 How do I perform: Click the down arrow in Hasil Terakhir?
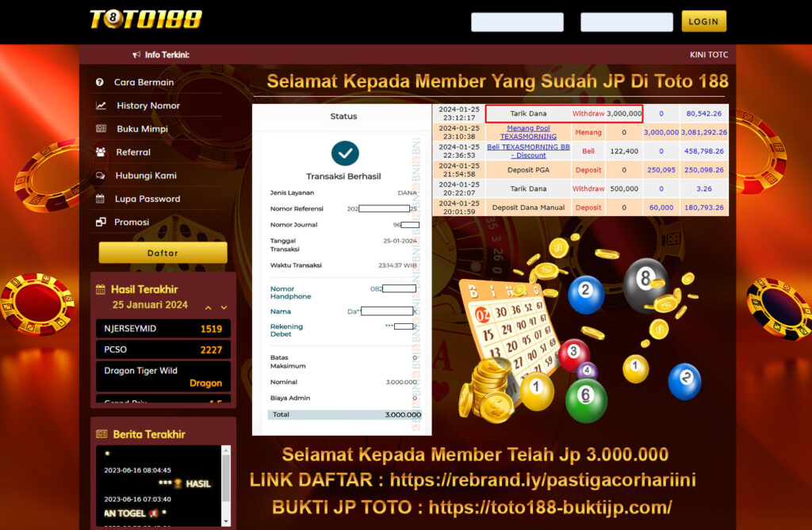tap(224, 307)
